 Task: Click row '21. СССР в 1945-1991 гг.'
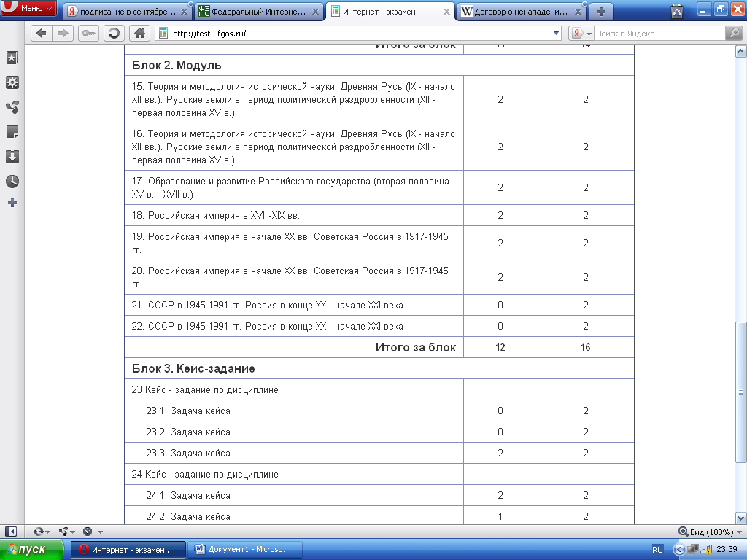point(379,305)
